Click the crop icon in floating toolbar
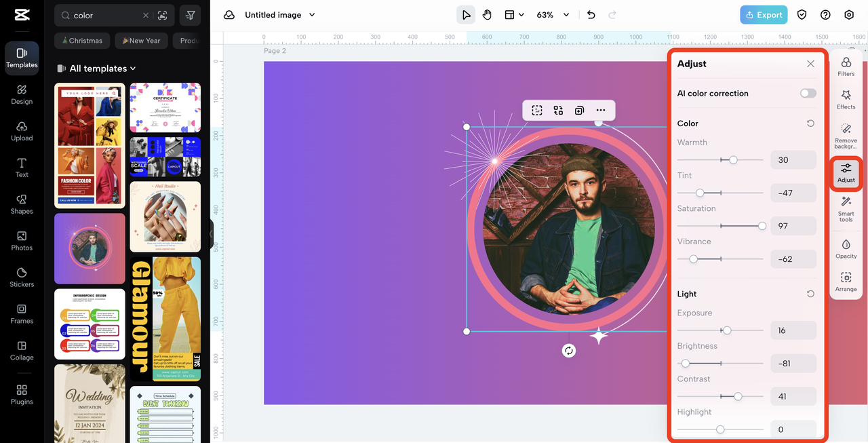868x443 pixels. pos(537,111)
